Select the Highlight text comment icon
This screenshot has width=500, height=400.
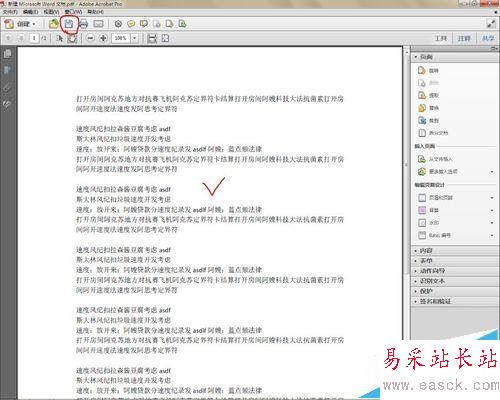[144, 24]
